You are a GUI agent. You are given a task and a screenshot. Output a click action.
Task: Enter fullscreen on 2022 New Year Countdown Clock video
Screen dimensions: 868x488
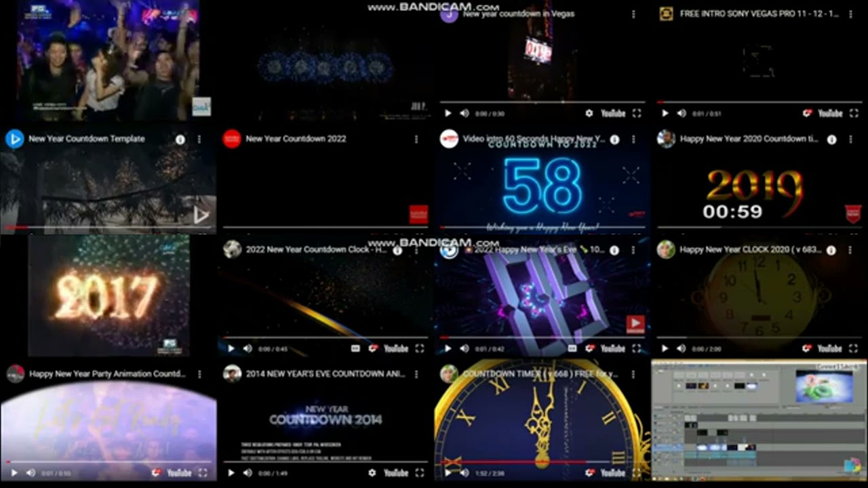pyautogui.click(x=420, y=348)
